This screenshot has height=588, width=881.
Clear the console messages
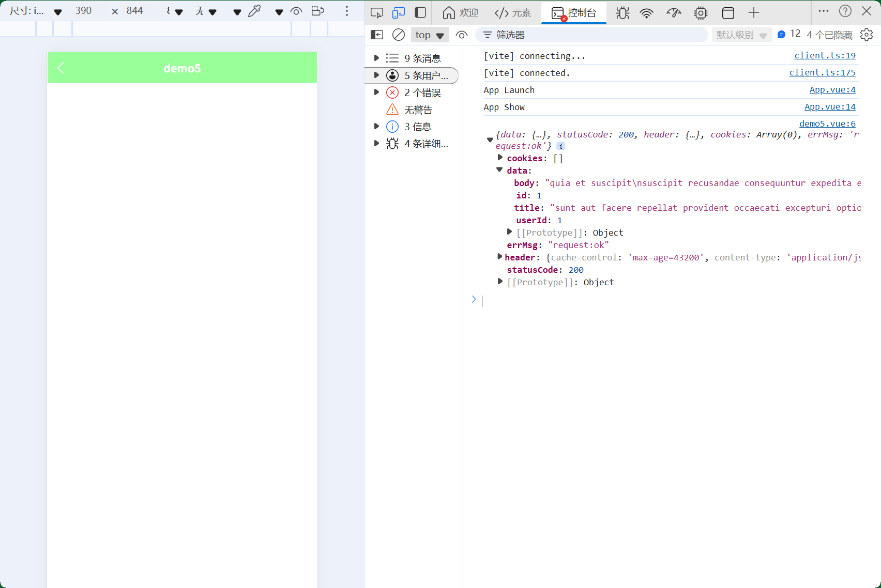[x=398, y=35]
